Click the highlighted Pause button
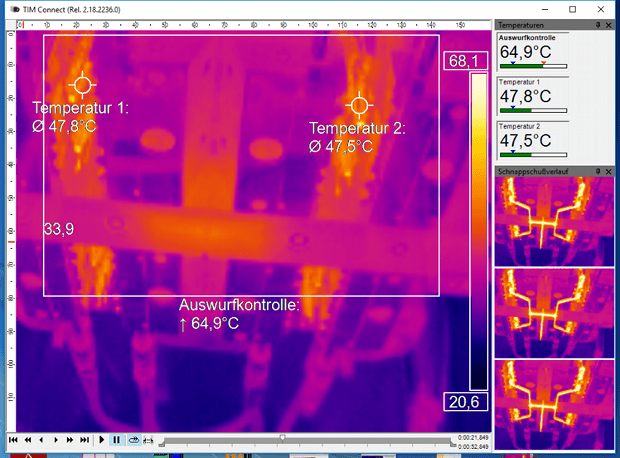Viewport: 620px width, 458px height. (117, 440)
